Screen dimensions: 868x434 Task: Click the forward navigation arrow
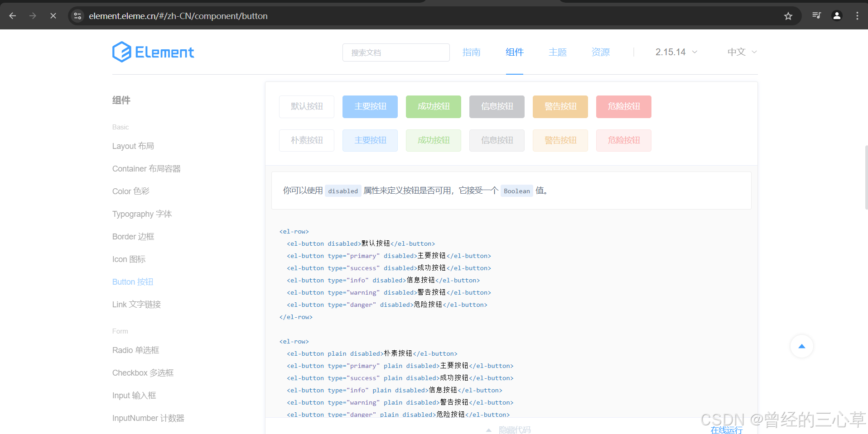[32, 15]
